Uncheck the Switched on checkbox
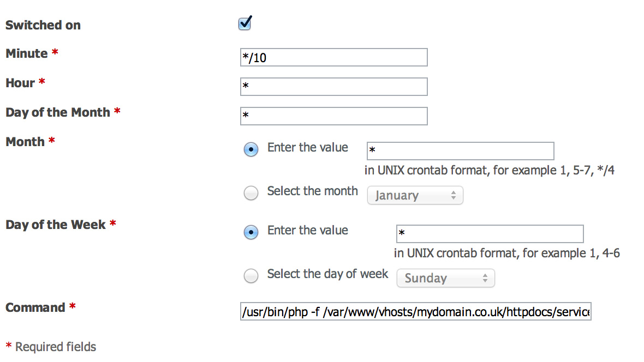Image resolution: width=644 pixels, height=362 pixels. coord(245,23)
